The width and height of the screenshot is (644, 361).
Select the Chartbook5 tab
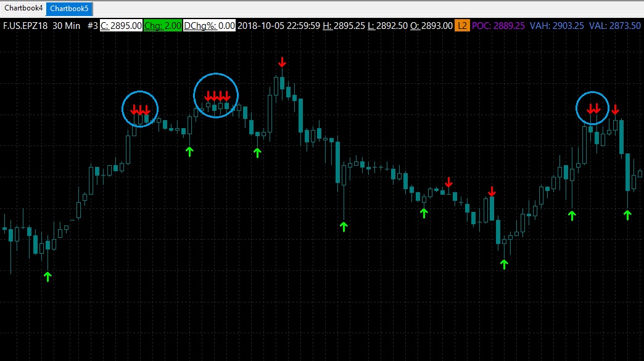[69, 9]
